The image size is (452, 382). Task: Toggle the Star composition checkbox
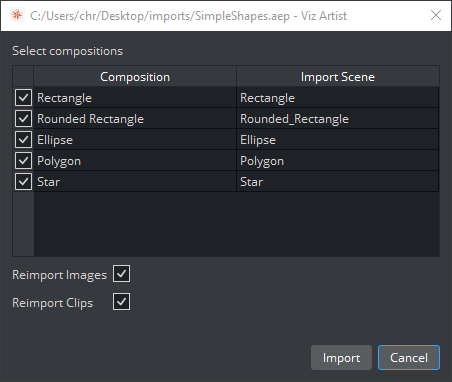click(x=23, y=182)
